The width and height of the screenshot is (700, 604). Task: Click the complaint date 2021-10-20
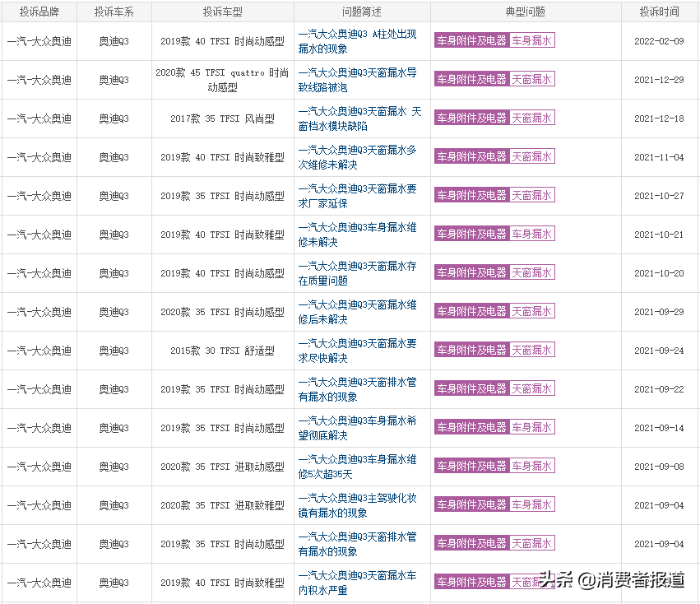(x=659, y=273)
